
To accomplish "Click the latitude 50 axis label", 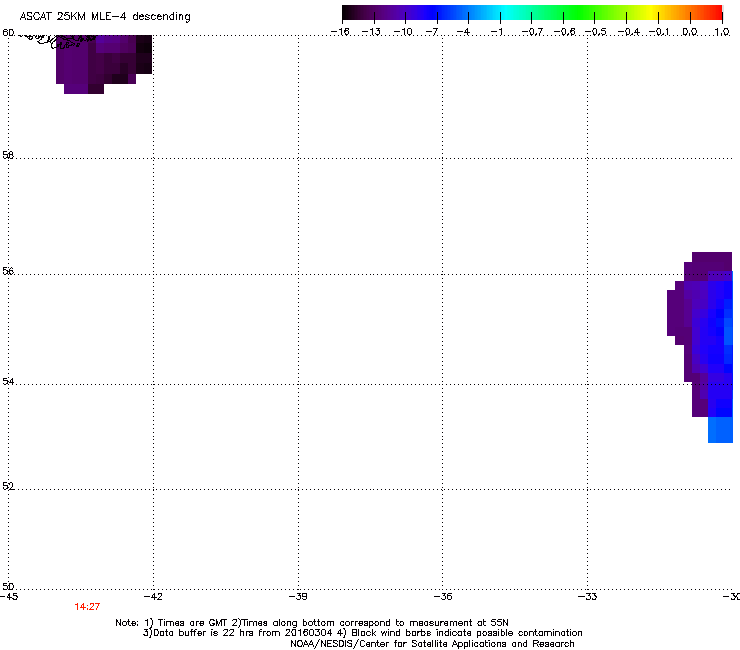I will tap(8, 586).
